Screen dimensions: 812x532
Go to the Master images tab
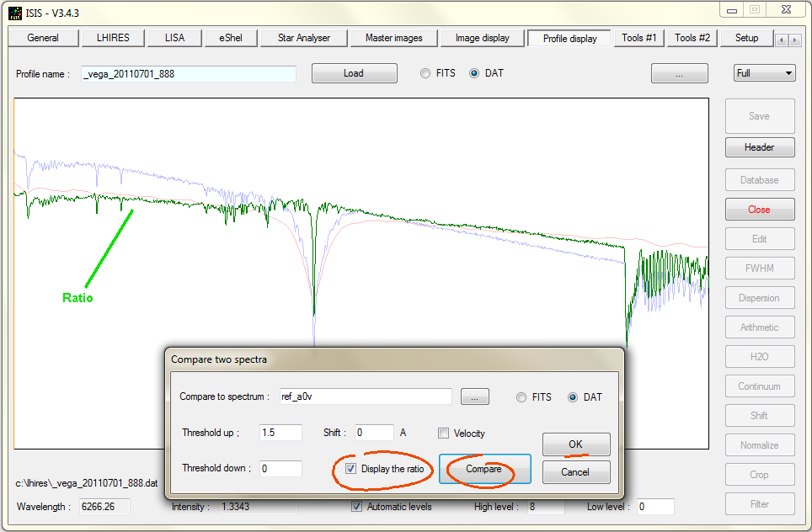point(393,38)
